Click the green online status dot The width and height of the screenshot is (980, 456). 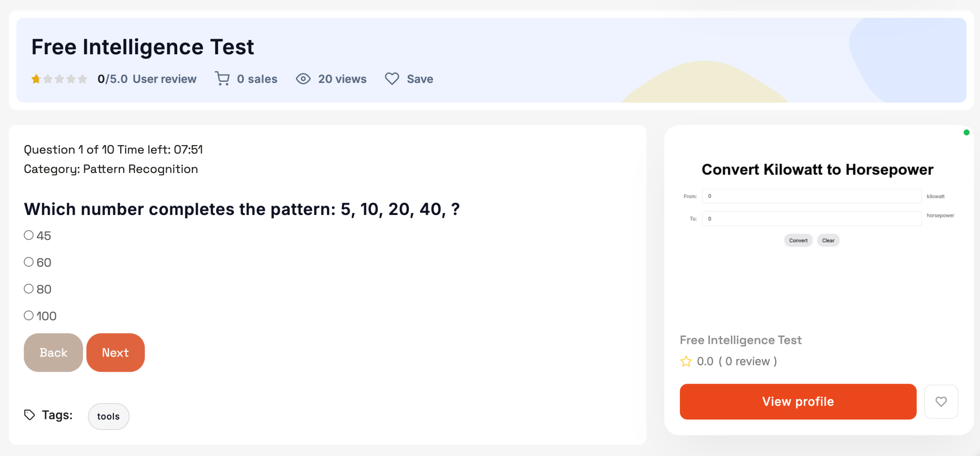[x=966, y=132]
